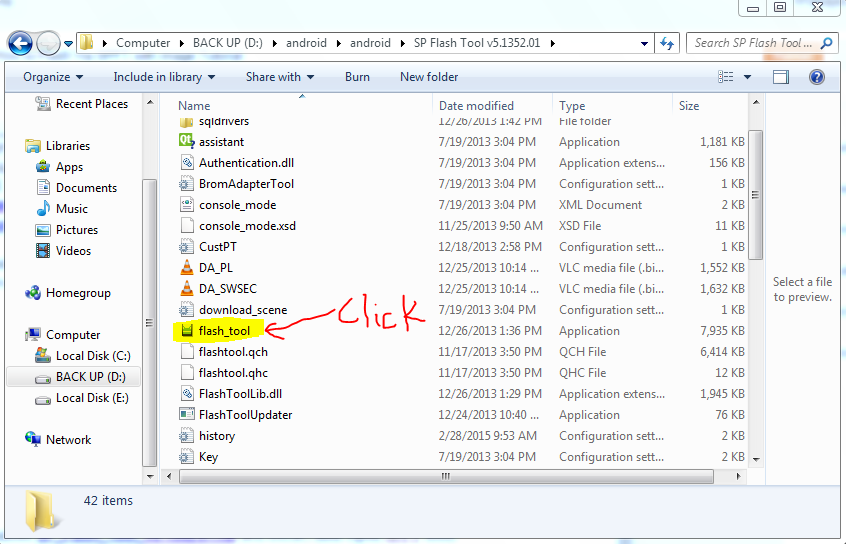This screenshot has width=846, height=544.
Task: Click the flashtool.qch file icon
Action: (187, 352)
